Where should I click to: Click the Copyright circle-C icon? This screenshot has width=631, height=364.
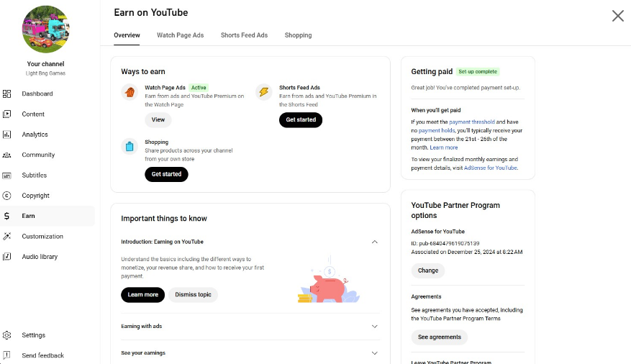(7, 196)
